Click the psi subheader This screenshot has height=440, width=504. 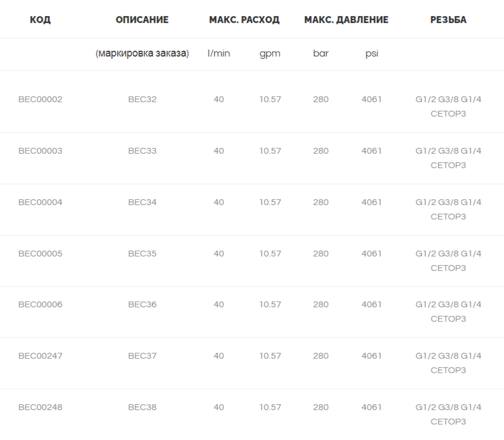[x=372, y=53]
